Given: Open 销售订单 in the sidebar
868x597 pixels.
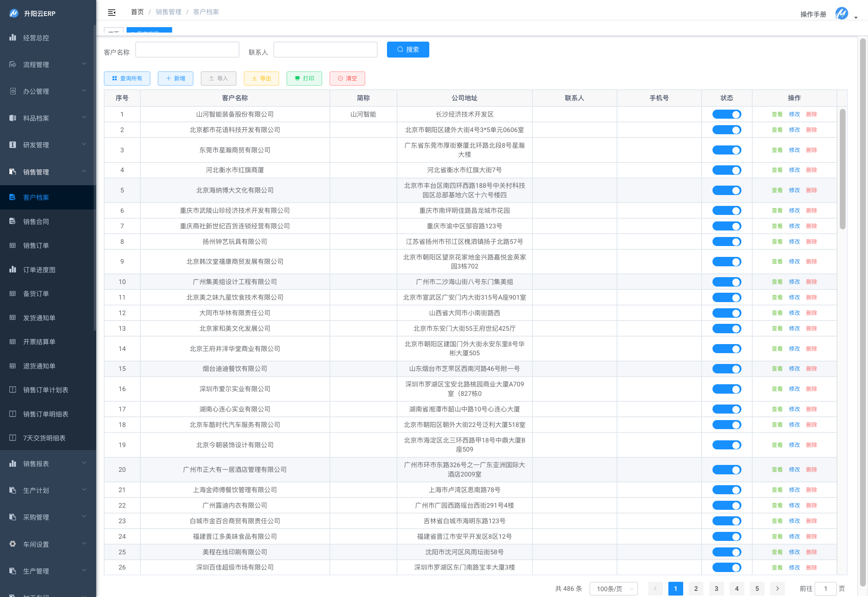Looking at the screenshot, I should point(36,245).
